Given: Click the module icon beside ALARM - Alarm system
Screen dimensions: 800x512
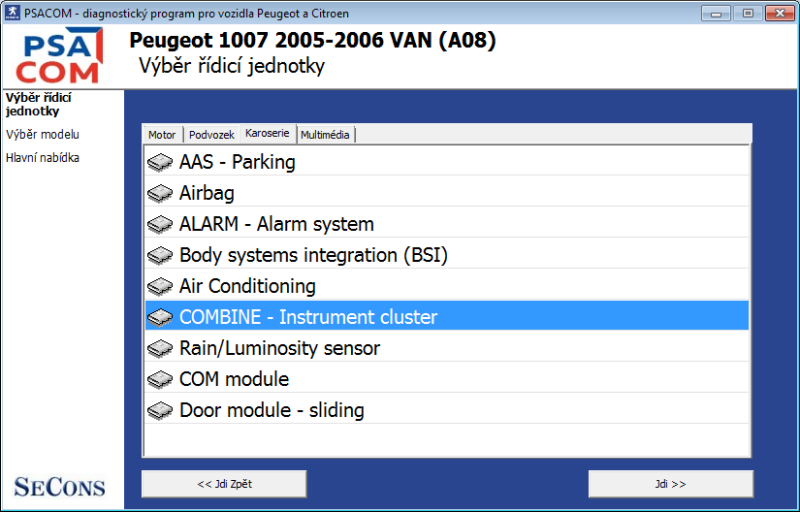Looking at the screenshot, I should pos(160,224).
